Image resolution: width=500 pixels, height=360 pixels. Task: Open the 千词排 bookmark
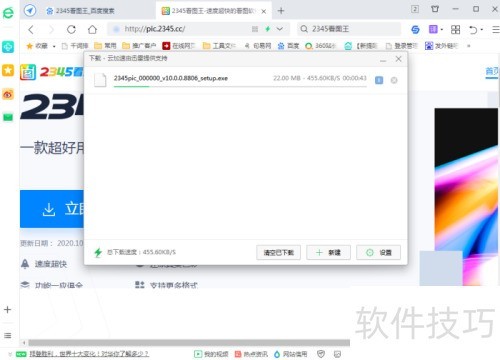tap(75, 46)
